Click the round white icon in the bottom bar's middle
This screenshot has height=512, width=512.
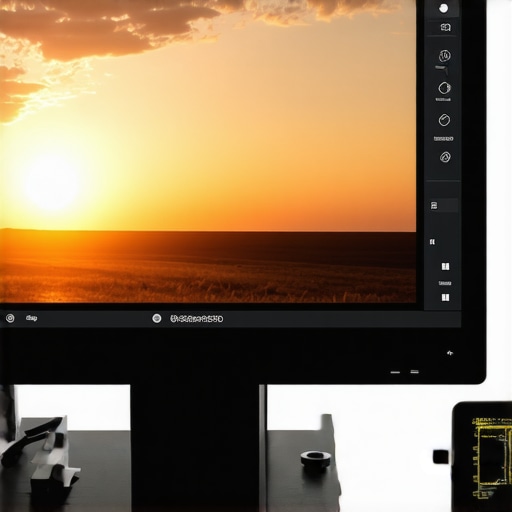(x=157, y=318)
